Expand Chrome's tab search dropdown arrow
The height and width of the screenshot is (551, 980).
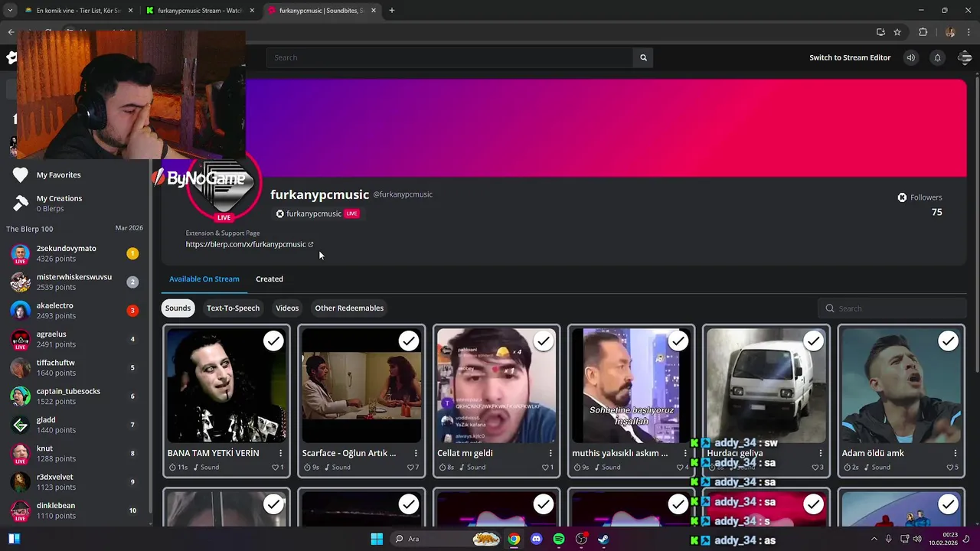point(10,11)
